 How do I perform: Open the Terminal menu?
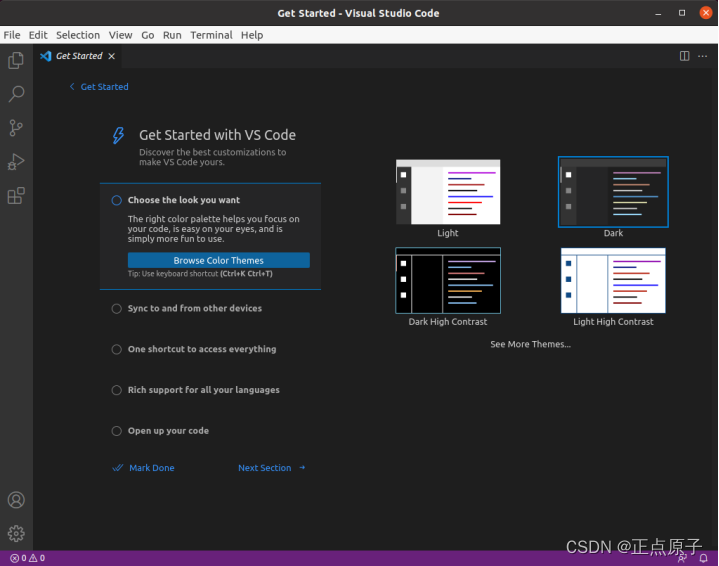(211, 35)
